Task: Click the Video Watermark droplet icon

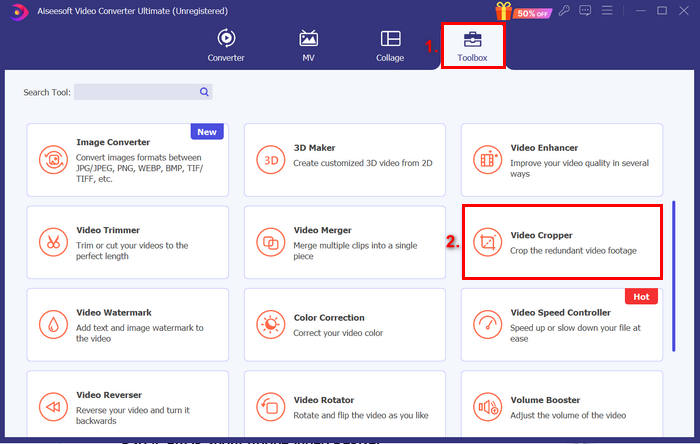Action: click(53, 325)
